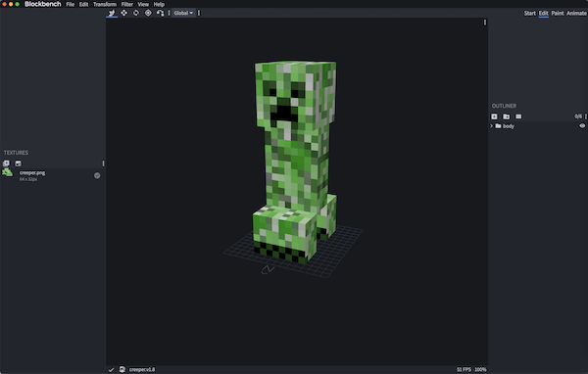Image resolution: width=588 pixels, height=374 pixels.
Task: Open the File menu
Action: (71, 5)
